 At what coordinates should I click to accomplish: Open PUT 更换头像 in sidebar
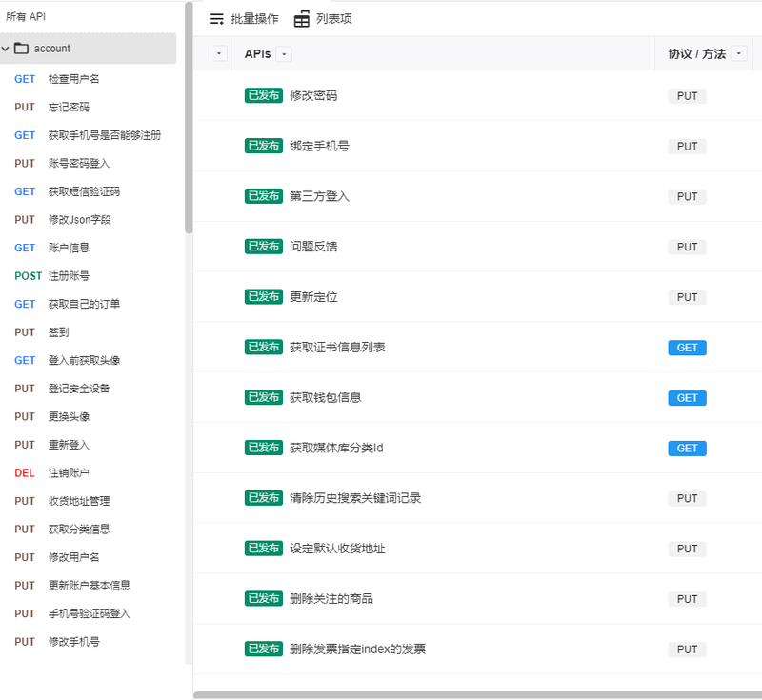tap(88, 417)
